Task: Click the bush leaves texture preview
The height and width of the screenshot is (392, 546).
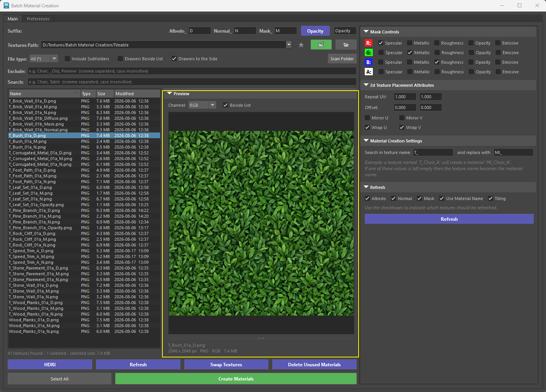Action: click(x=261, y=223)
